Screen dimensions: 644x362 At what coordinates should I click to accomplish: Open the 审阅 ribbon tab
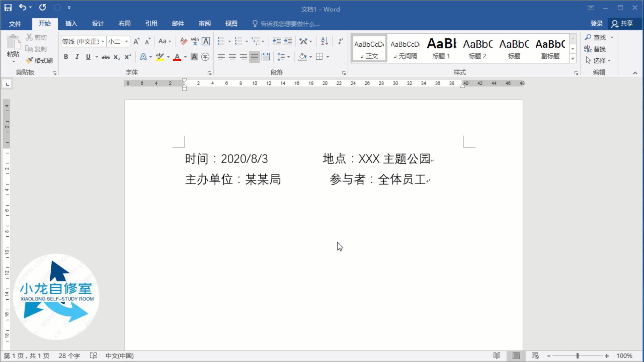click(204, 23)
